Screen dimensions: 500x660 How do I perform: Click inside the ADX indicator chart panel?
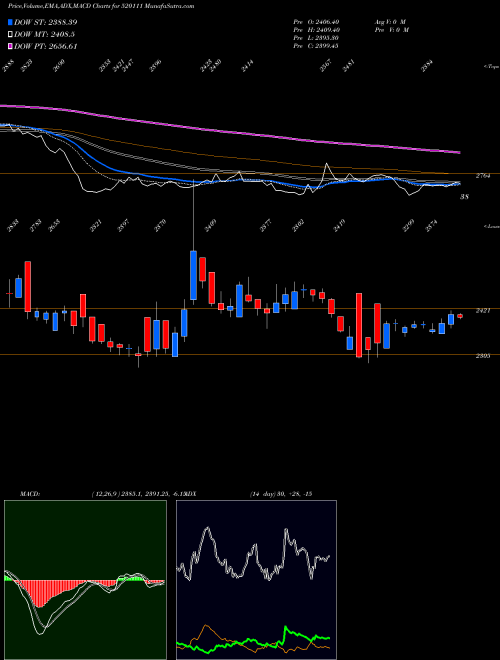[x=257, y=580]
